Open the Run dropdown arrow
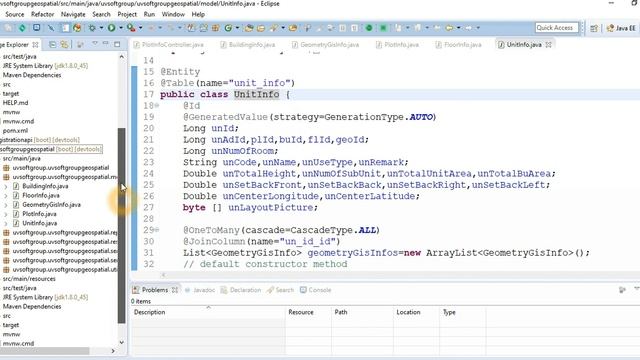This screenshot has width=640, height=360. [x=121, y=28]
